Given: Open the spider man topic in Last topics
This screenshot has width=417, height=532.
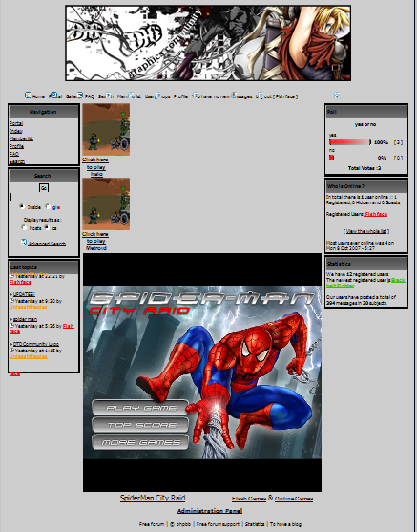Looking at the screenshot, I should pos(25,319).
